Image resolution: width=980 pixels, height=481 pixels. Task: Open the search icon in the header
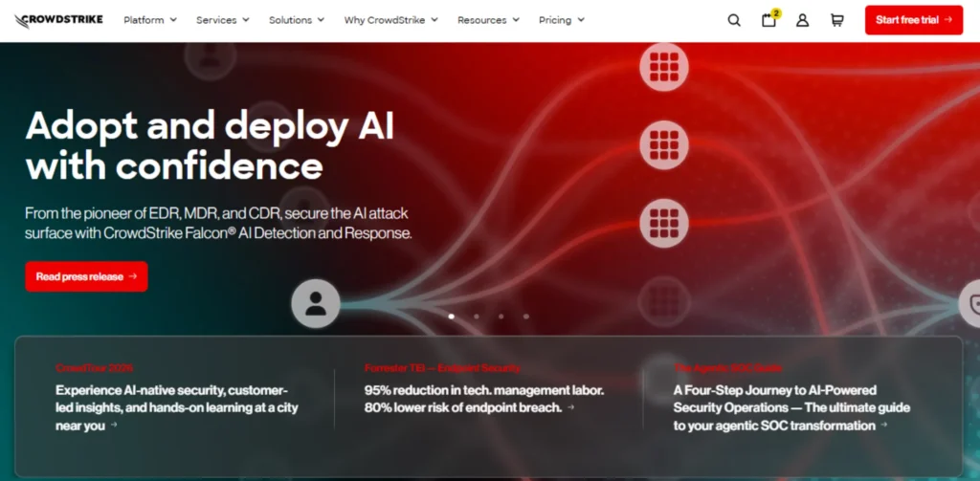click(734, 20)
